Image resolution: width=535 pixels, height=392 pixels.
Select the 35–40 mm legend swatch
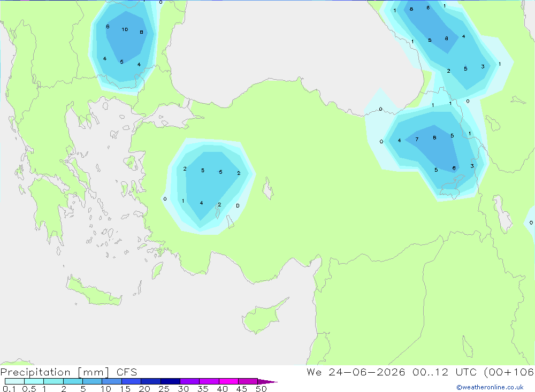(209, 381)
